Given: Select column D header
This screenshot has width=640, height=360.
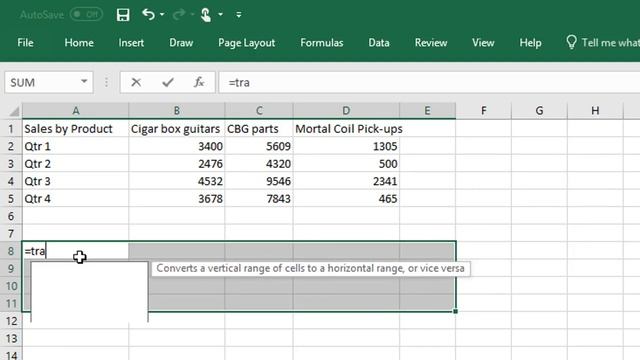Looking at the screenshot, I should (346, 111).
